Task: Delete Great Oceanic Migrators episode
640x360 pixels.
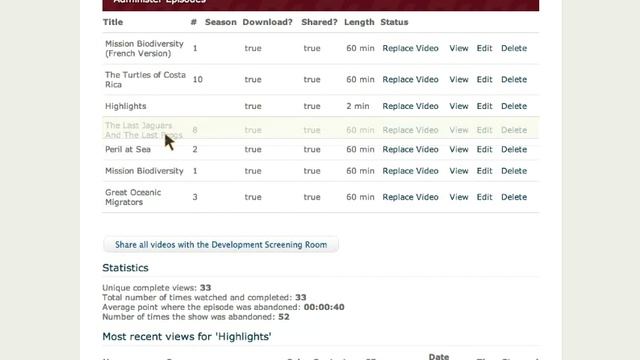Action: [514, 197]
